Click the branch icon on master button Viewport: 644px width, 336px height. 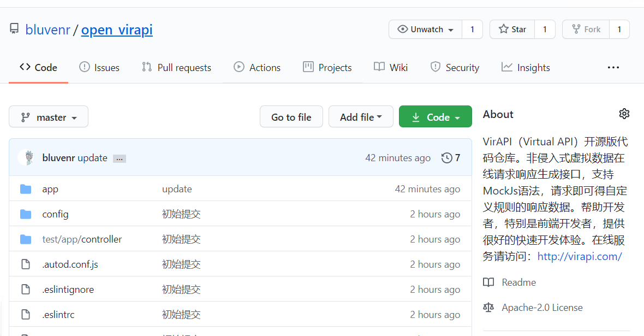click(x=26, y=117)
